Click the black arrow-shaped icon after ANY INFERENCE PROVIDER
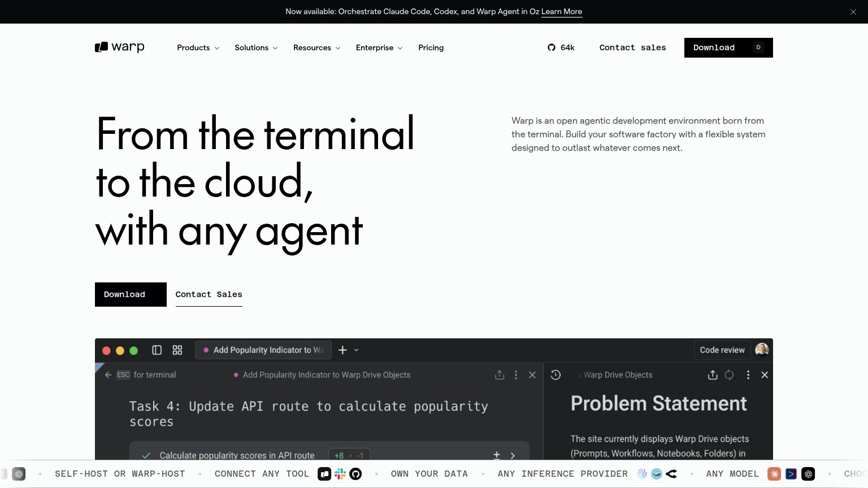The width and height of the screenshot is (868, 488). point(671,474)
